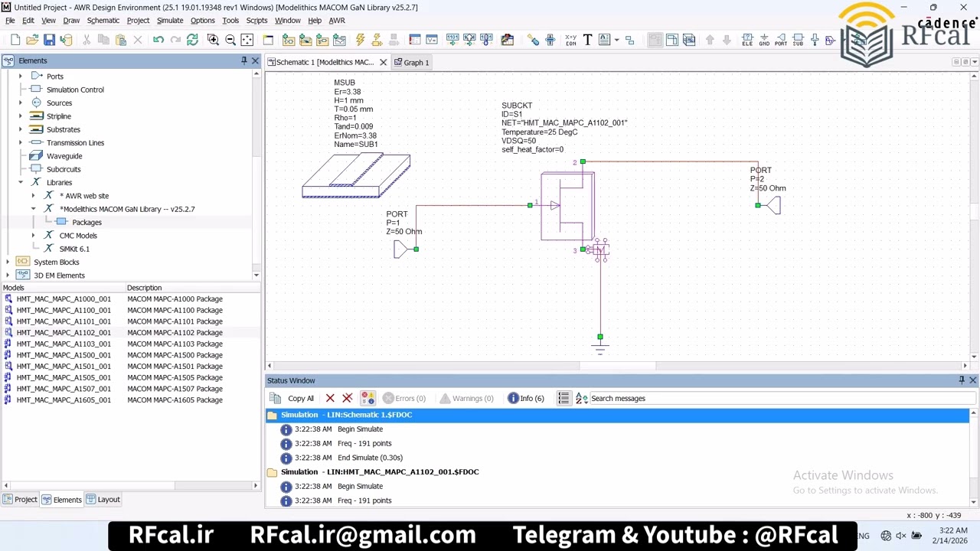The height and width of the screenshot is (551, 980).
Task: Close the Elements panel
Action: [x=255, y=60]
